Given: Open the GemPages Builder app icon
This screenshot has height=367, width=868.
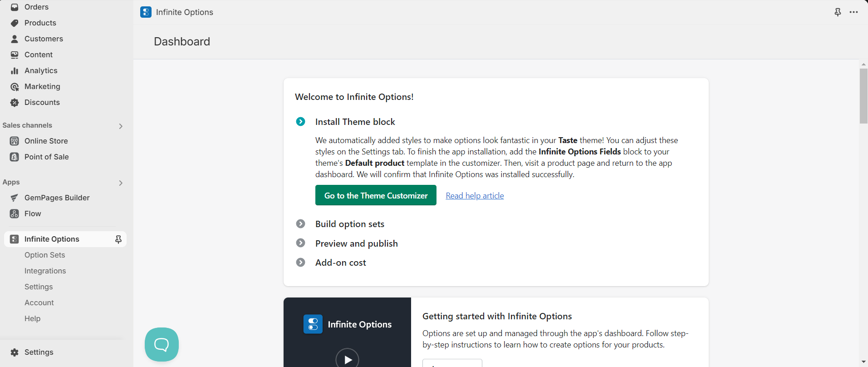Looking at the screenshot, I should pos(15,198).
